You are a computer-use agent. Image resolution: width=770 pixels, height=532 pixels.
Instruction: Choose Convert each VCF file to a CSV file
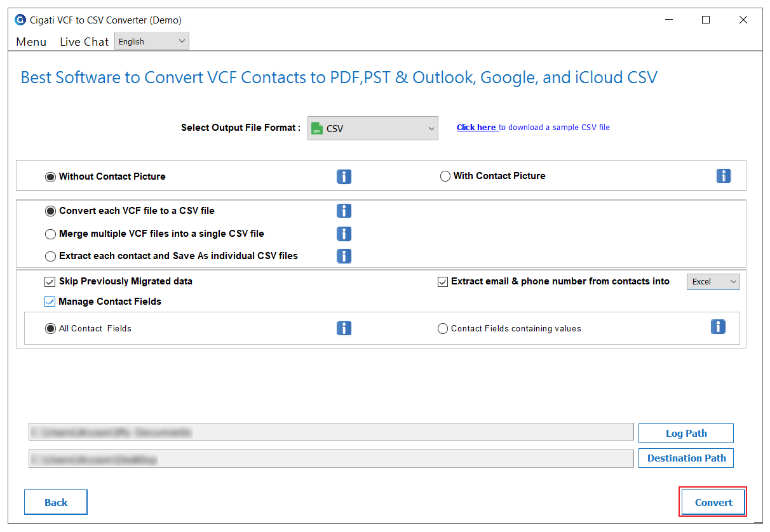click(x=50, y=211)
